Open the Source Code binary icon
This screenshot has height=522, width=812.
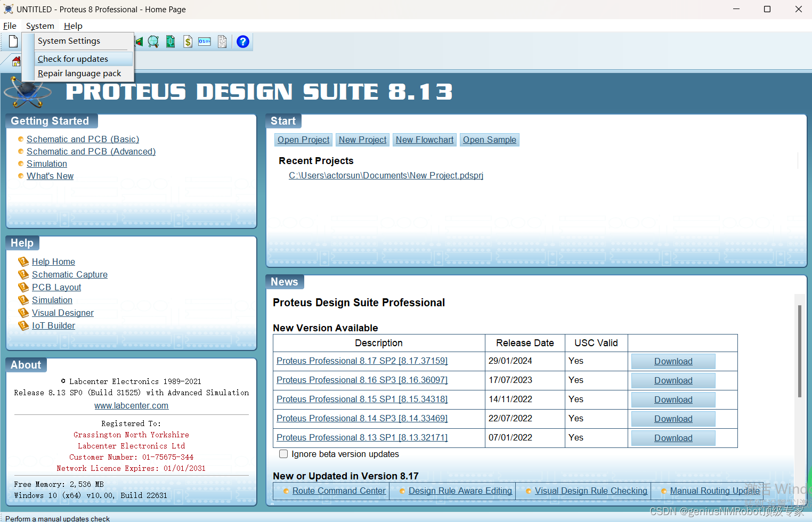pos(205,42)
